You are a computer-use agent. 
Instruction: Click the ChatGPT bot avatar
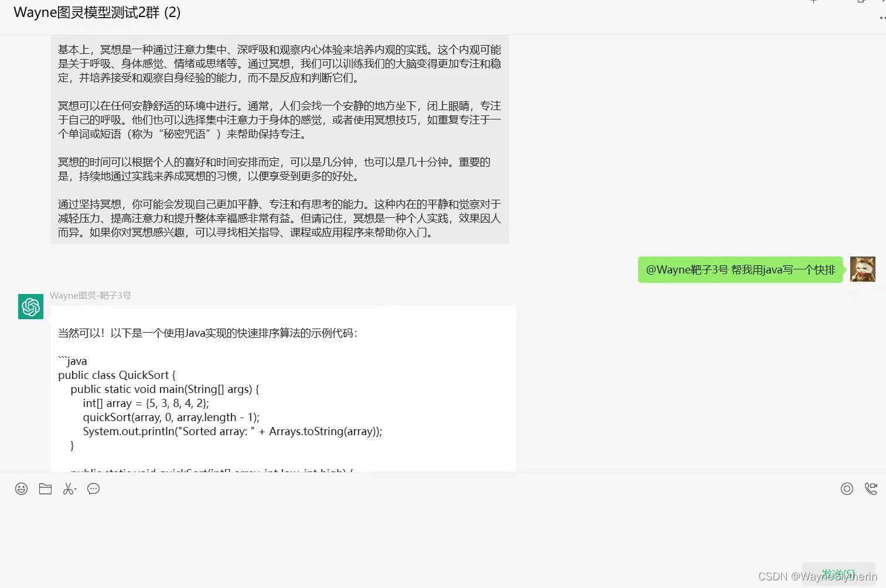tap(30, 306)
